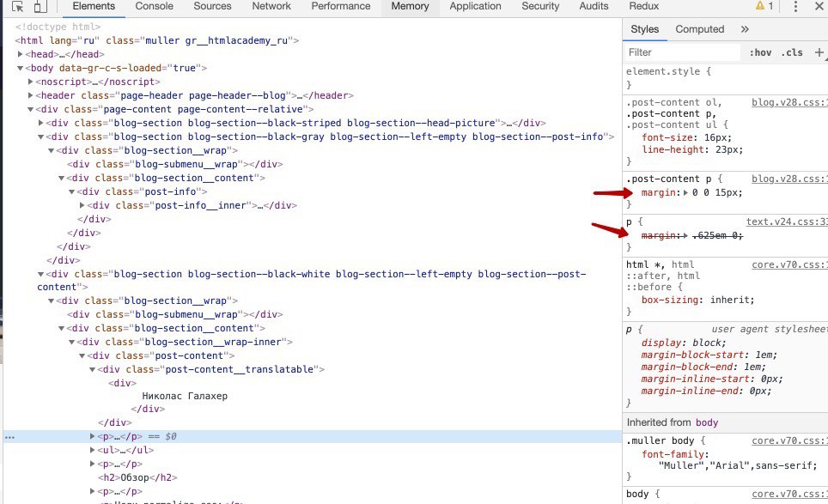The height and width of the screenshot is (504, 828).
Task: Expand the selected p element
Action: pyautogui.click(x=93, y=436)
